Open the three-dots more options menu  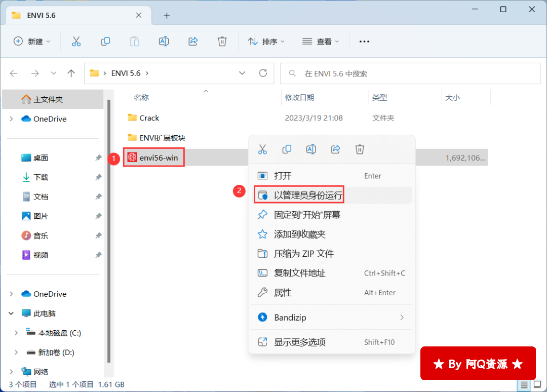[x=364, y=42]
